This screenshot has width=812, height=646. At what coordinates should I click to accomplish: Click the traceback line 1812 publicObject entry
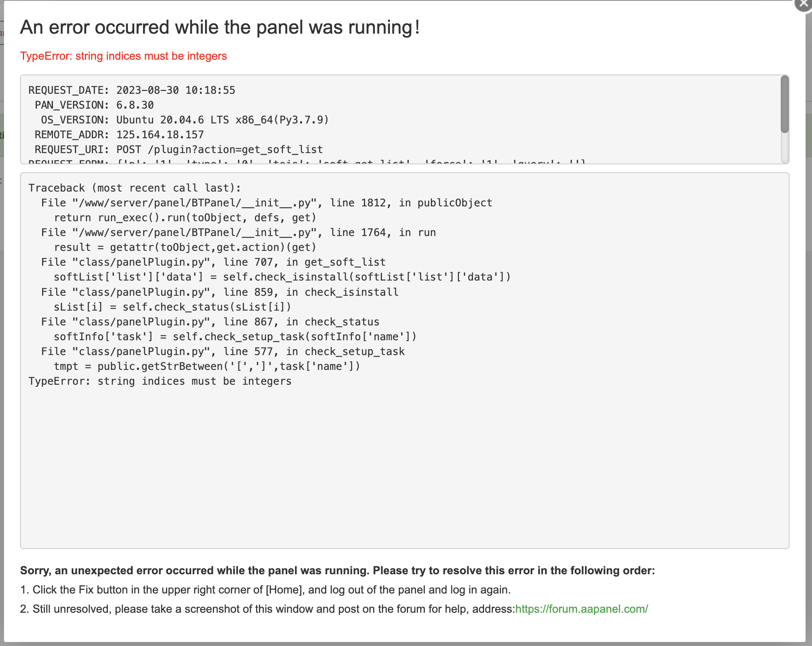(x=267, y=203)
